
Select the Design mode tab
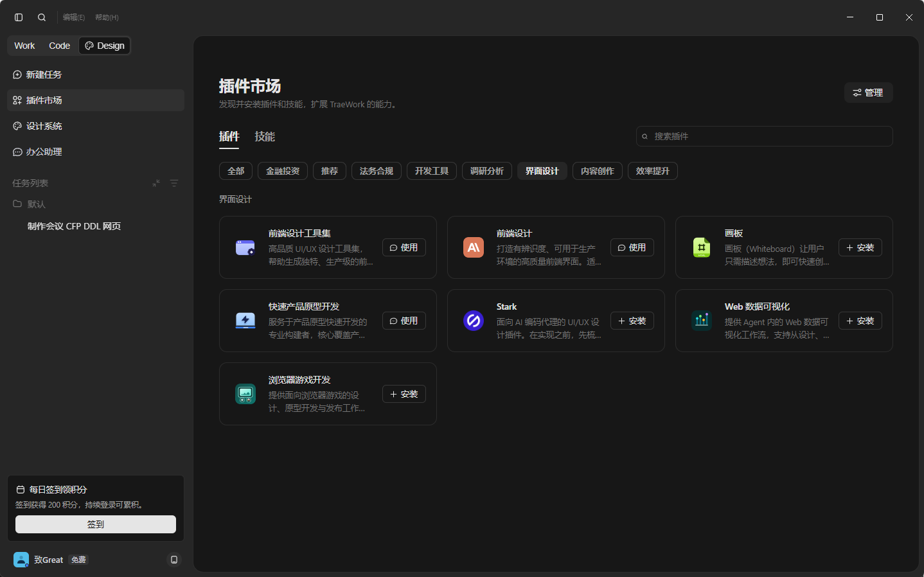[105, 46]
